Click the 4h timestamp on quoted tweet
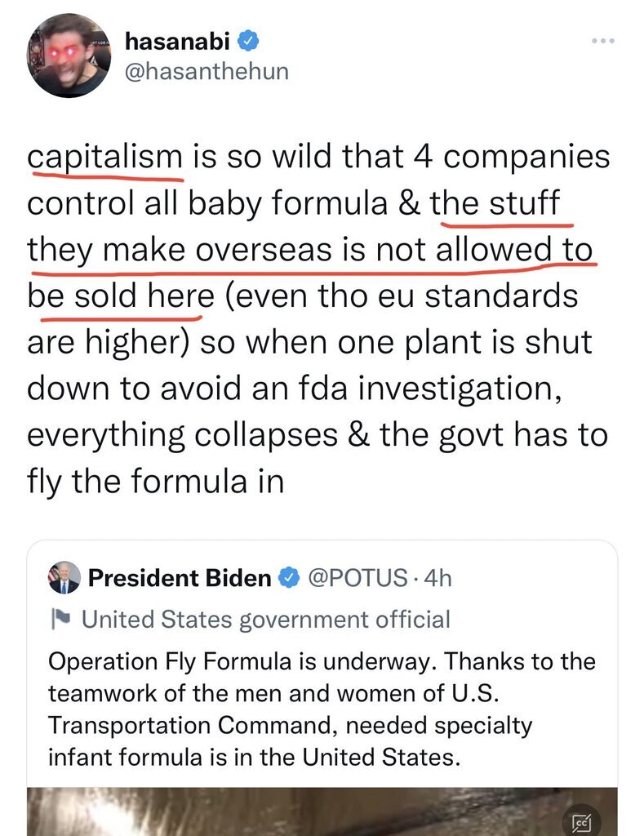The width and height of the screenshot is (644, 836). coord(438,579)
